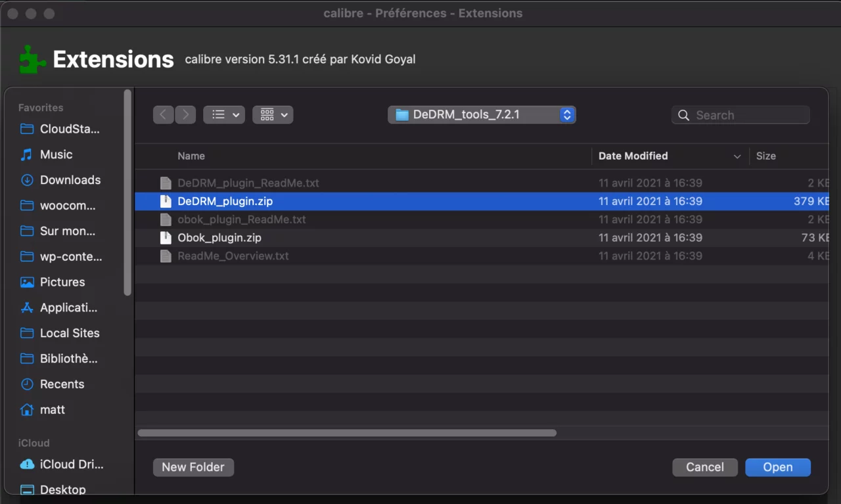Image resolution: width=841 pixels, height=504 pixels.
Task: Open Applications in the sidebar
Action: point(59,308)
